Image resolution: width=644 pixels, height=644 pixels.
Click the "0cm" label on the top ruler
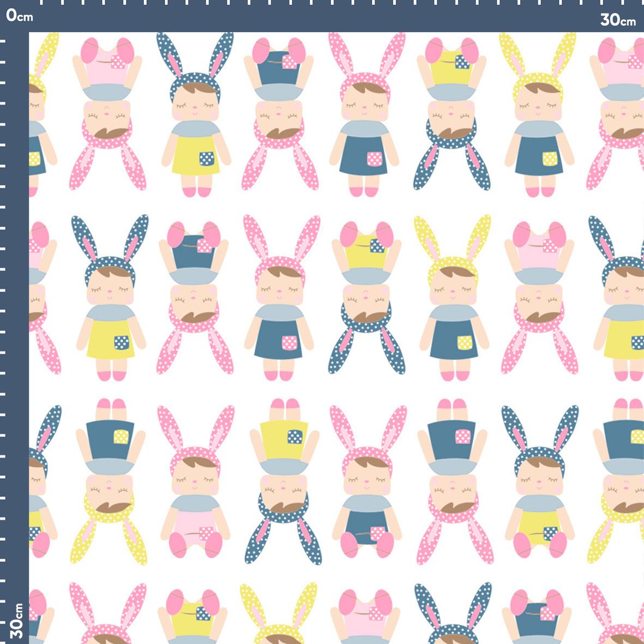[19, 16]
